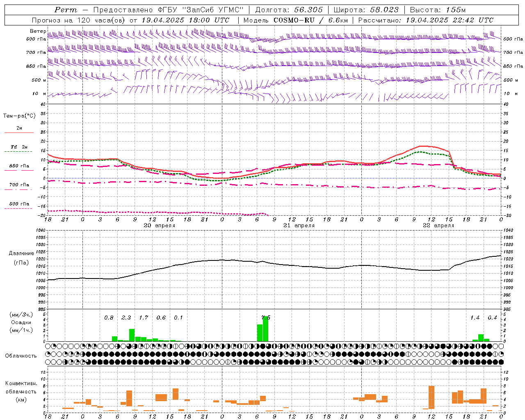Screen dimensions: 525x420
Task: Click the "Тем-ра(°C)" temperature panel label
Action: (x=19, y=116)
